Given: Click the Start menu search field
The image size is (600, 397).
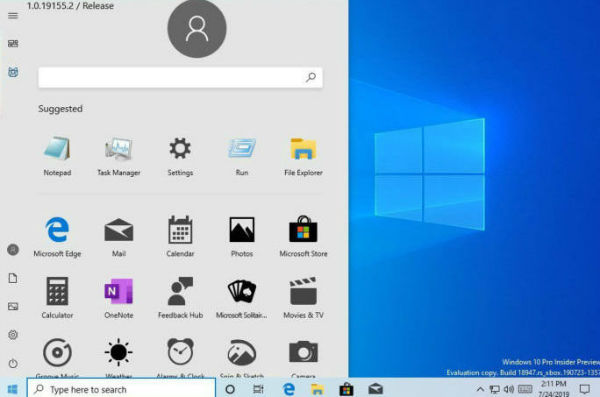Looking at the screenshot, I should (x=180, y=77).
